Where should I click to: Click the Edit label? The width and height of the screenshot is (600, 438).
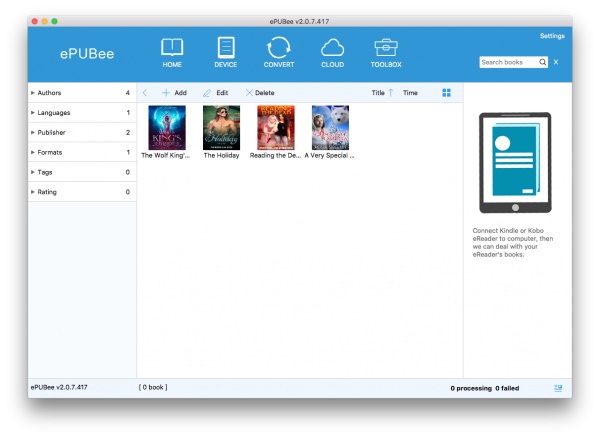click(222, 93)
